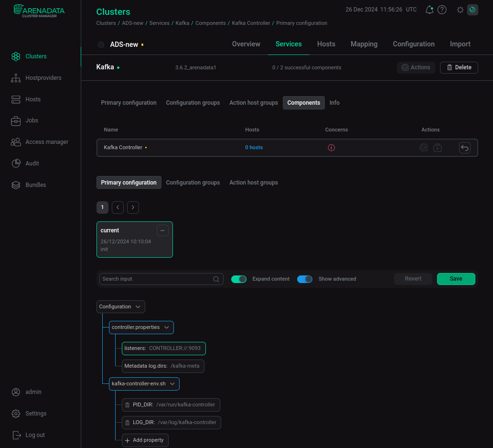Open the Overview tab
This screenshot has height=448, width=493.
pos(246,44)
